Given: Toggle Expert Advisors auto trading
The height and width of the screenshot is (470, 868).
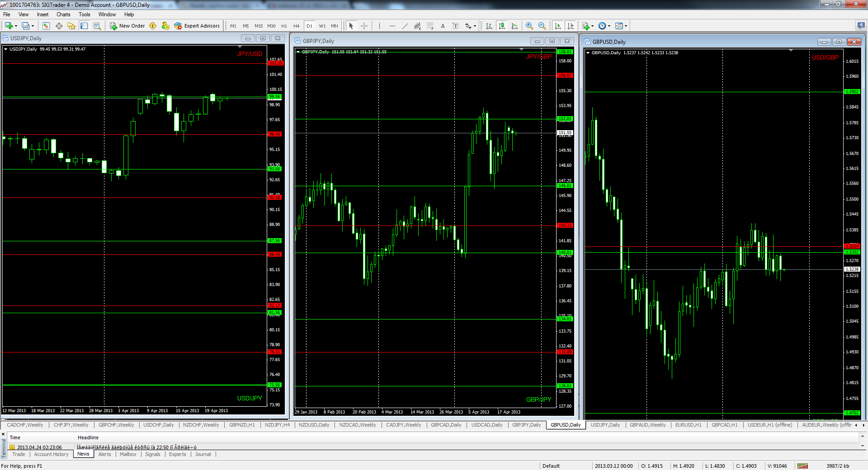Looking at the screenshot, I should pyautogui.click(x=197, y=26).
